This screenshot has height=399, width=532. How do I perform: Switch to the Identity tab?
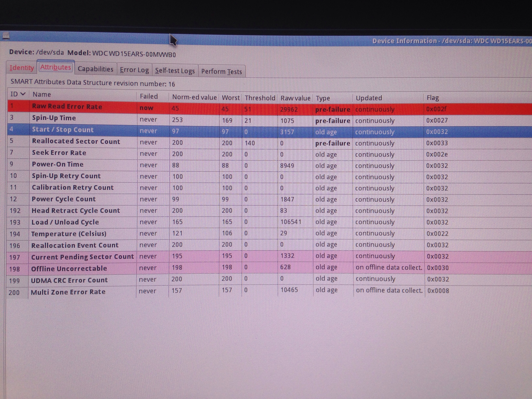(22, 68)
